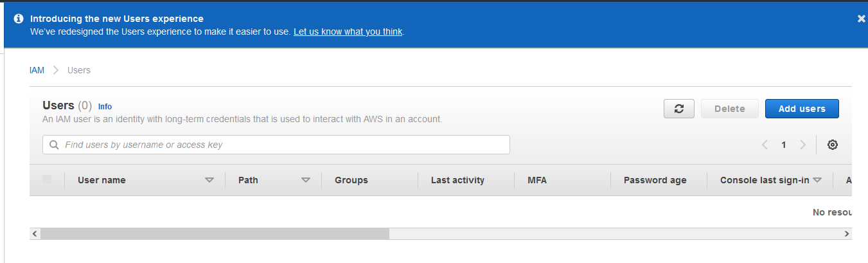Click the horizontal scrollbar thumb
This screenshot has width=868, height=263.
pyautogui.click(x=215, y=233)
